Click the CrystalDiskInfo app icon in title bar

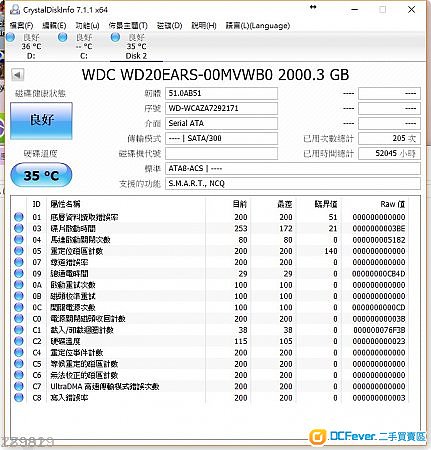pyautogui.click(x=15, y=10)
